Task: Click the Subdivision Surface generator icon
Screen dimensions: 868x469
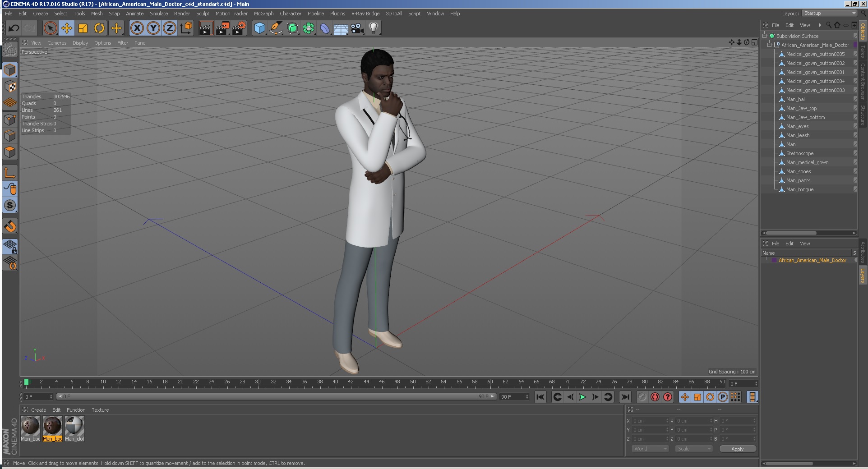Action: coord(292,28)
